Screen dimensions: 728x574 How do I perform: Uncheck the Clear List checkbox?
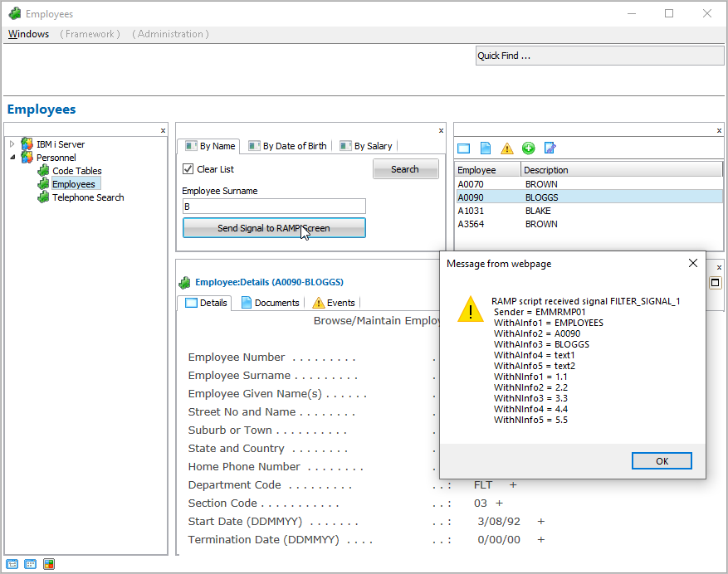188,169
